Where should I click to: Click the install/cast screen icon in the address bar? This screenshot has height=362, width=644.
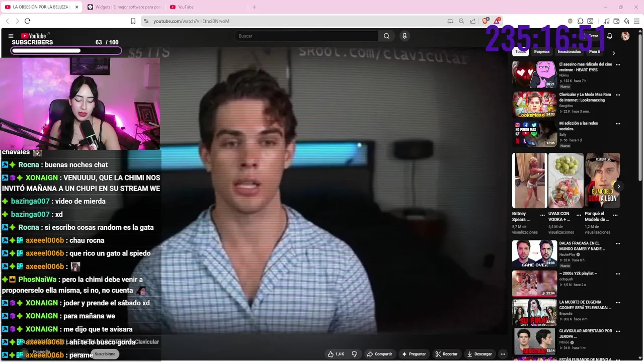[x=450, y=21]
